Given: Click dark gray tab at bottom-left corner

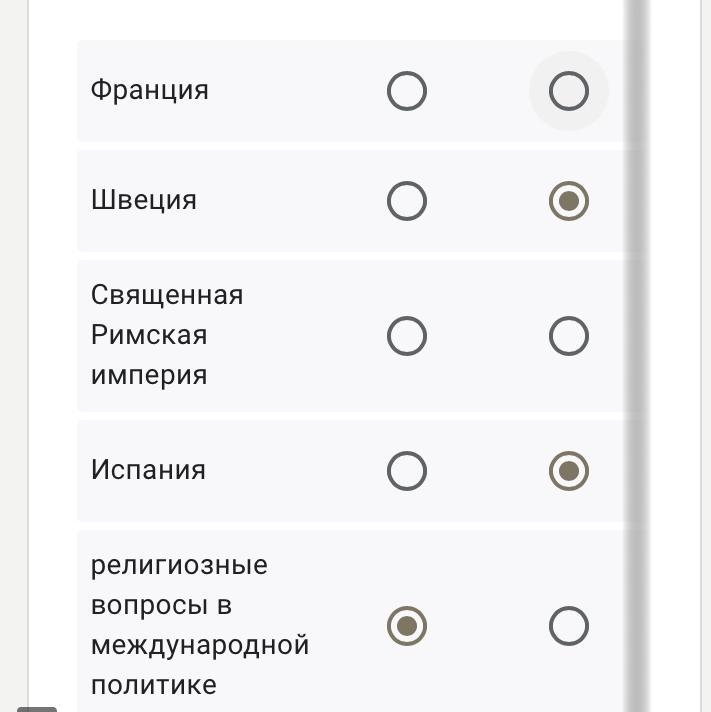Looking at the screenshot, I should (x=37, y=708).
